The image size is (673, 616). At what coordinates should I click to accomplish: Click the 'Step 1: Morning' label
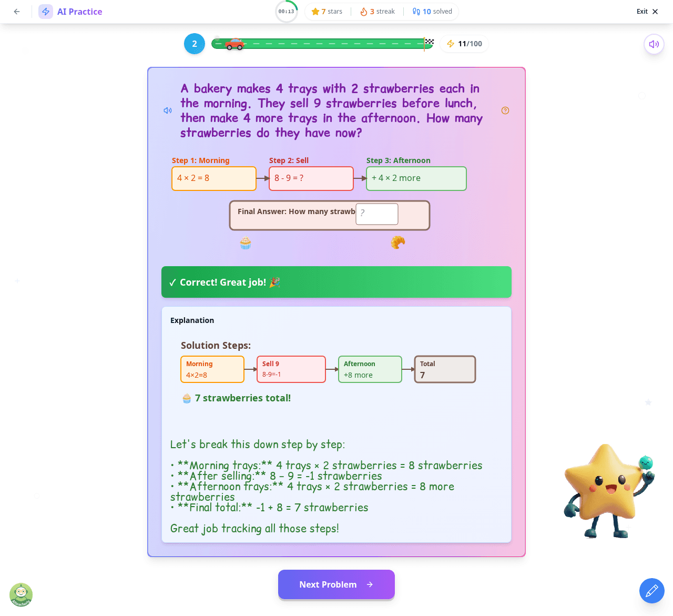click(201, 160)
